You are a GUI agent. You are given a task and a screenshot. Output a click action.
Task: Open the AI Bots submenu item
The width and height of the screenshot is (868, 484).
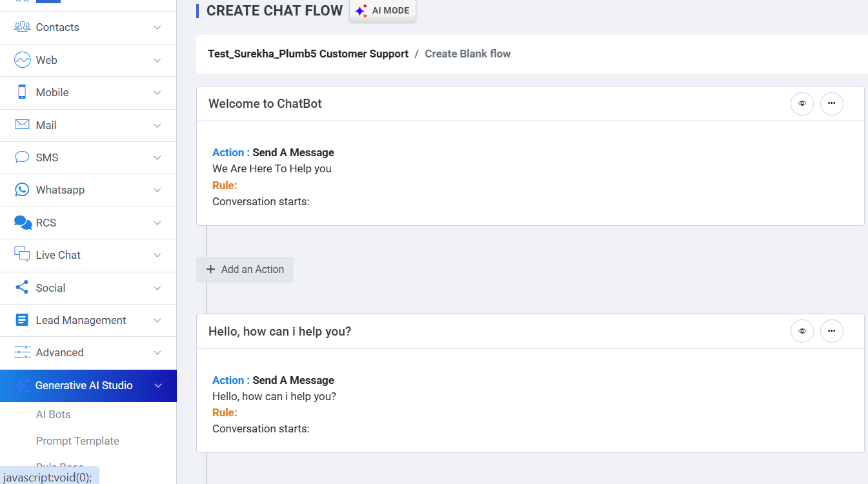coord(53,414)
